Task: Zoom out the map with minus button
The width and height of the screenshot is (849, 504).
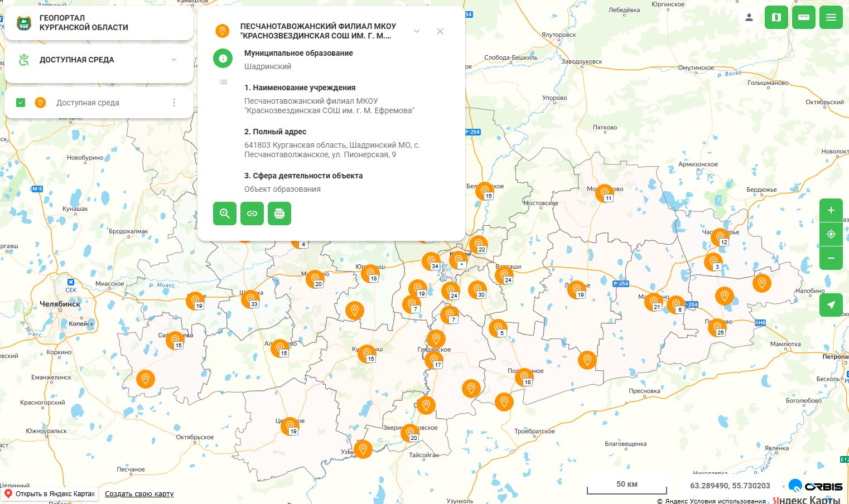Action: (x=831, y=258)
